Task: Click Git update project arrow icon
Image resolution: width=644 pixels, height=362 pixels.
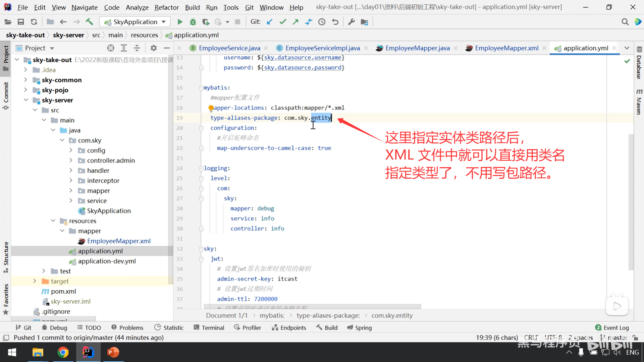Action: 269,22
